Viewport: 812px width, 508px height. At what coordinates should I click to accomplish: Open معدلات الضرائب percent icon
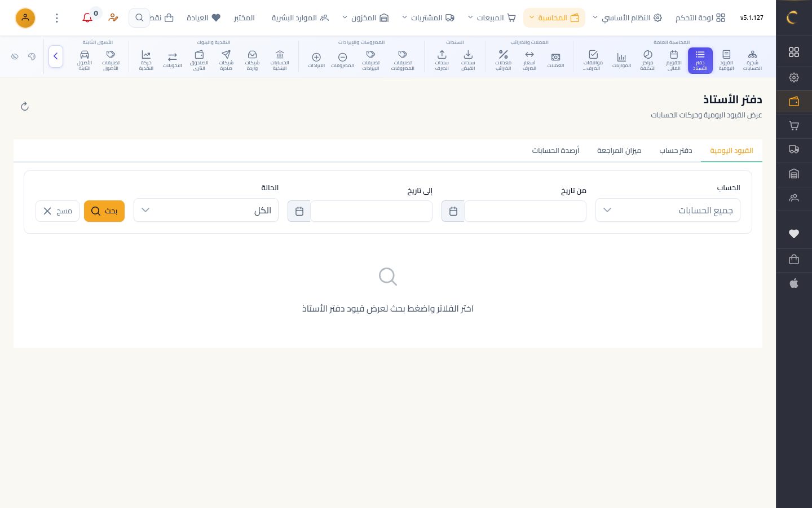503,60
